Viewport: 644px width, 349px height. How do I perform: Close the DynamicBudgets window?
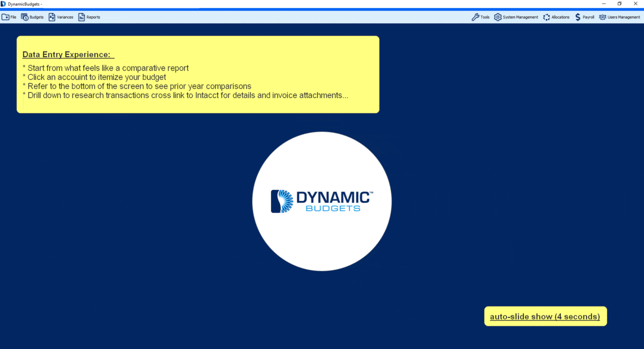[635, 4]
